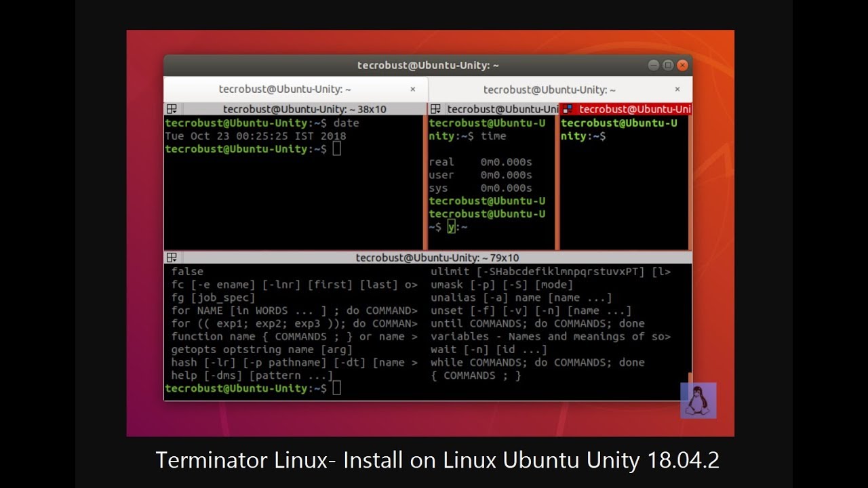Minimize the Terminator window
The width and height of the screenshot is (868, 488).
pyautogui.click(x=653, y=65)
